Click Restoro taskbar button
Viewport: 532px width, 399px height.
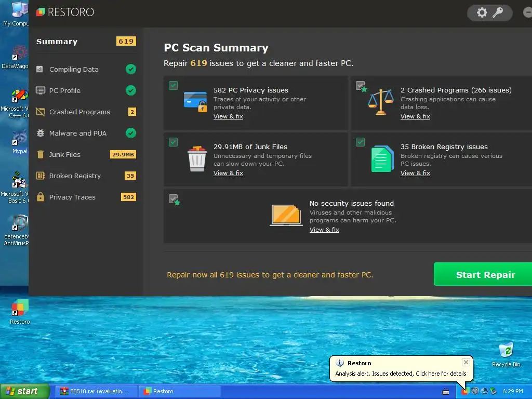180,391
